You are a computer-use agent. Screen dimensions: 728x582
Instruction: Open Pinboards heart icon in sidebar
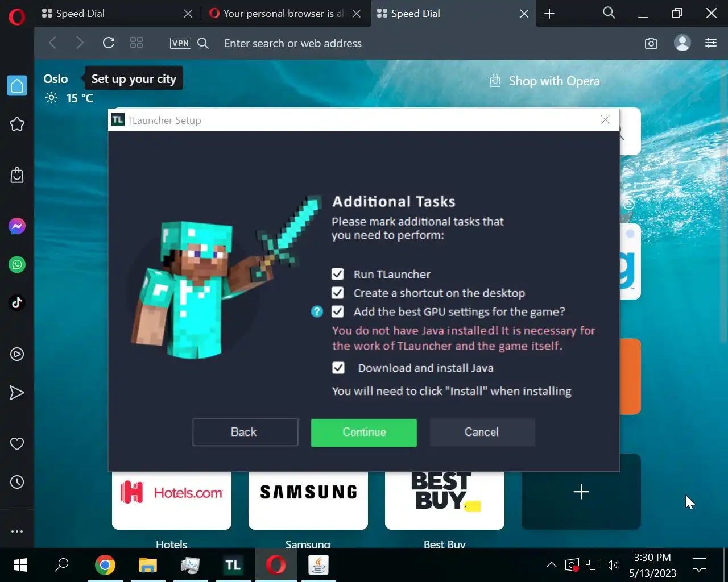[17, 443]
